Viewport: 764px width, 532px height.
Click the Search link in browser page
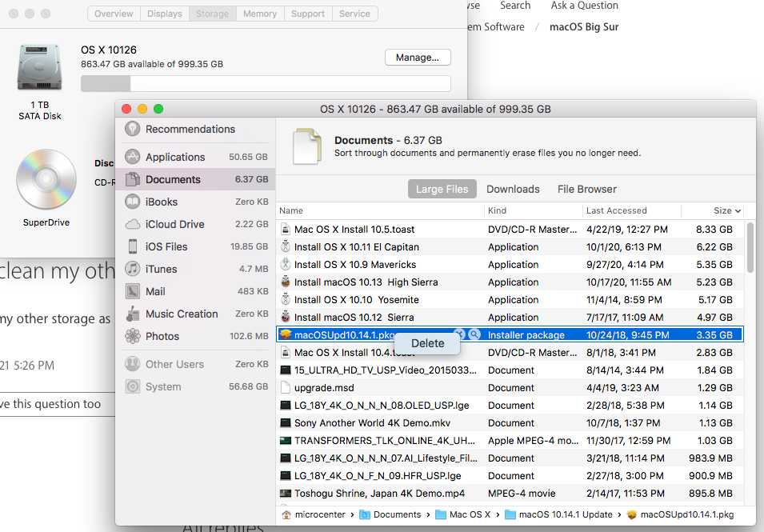click(515, 6)
